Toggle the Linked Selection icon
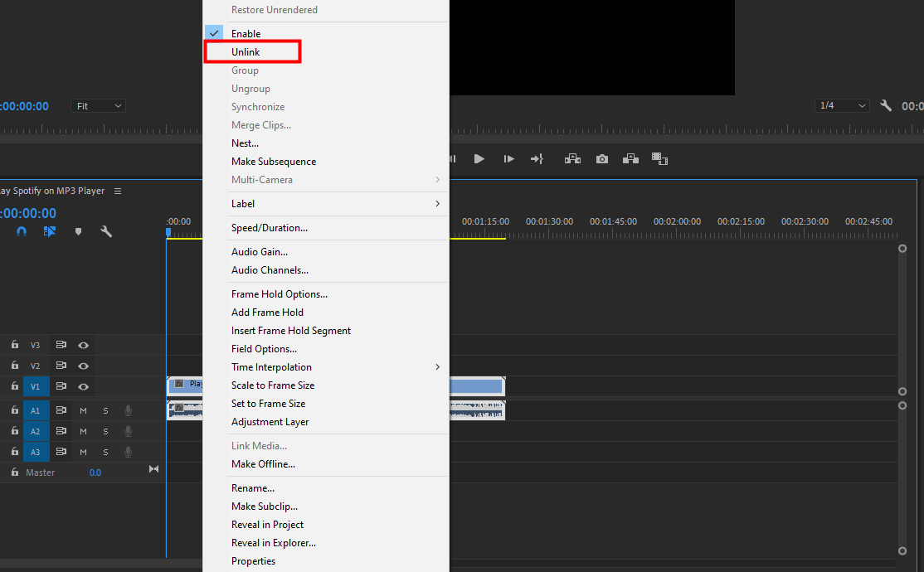The image size is (924, 572). tap(50, 231)
